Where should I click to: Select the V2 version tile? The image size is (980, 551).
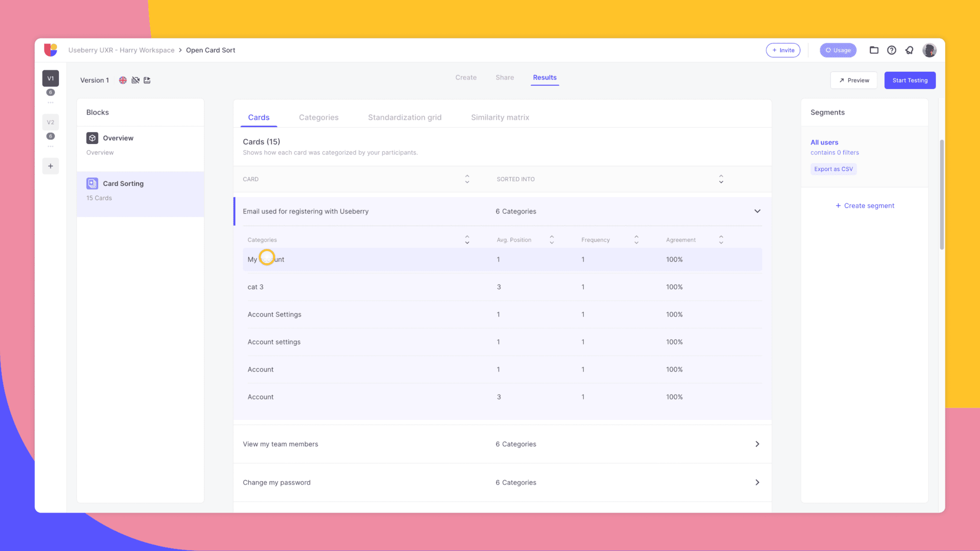pos(50,122)
